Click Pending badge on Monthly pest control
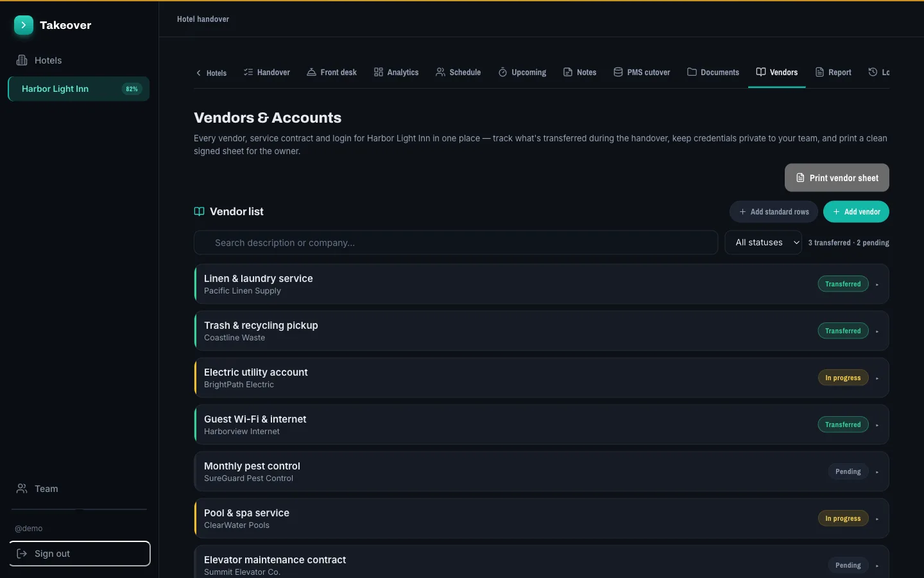Screen dimensions: 924x578 coord(848,471)
